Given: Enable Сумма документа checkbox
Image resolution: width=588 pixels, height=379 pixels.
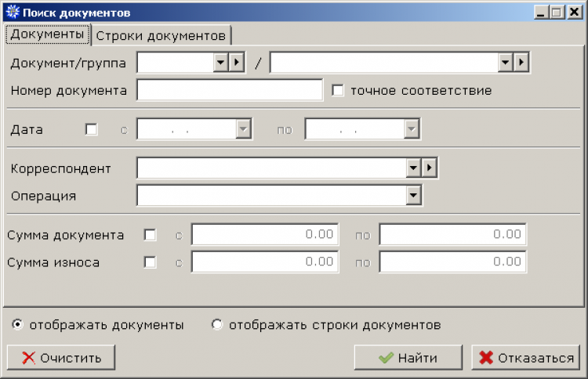Looking at the screenshot, I should [151, 234].
